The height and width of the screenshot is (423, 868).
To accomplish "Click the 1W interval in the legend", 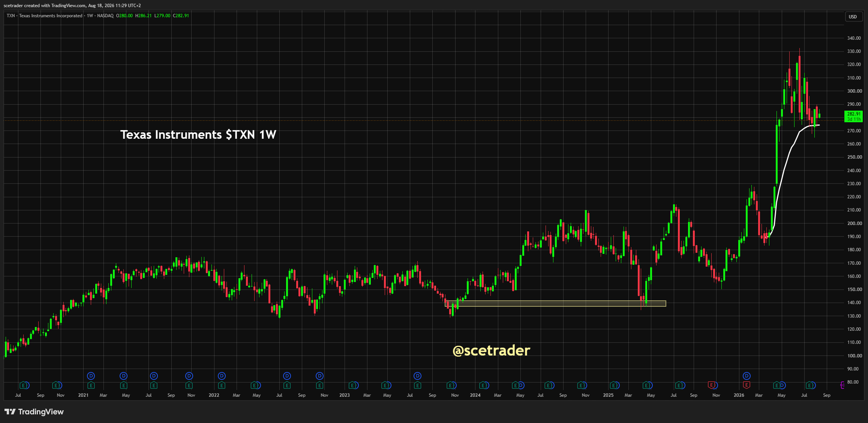I will (90, 16).
